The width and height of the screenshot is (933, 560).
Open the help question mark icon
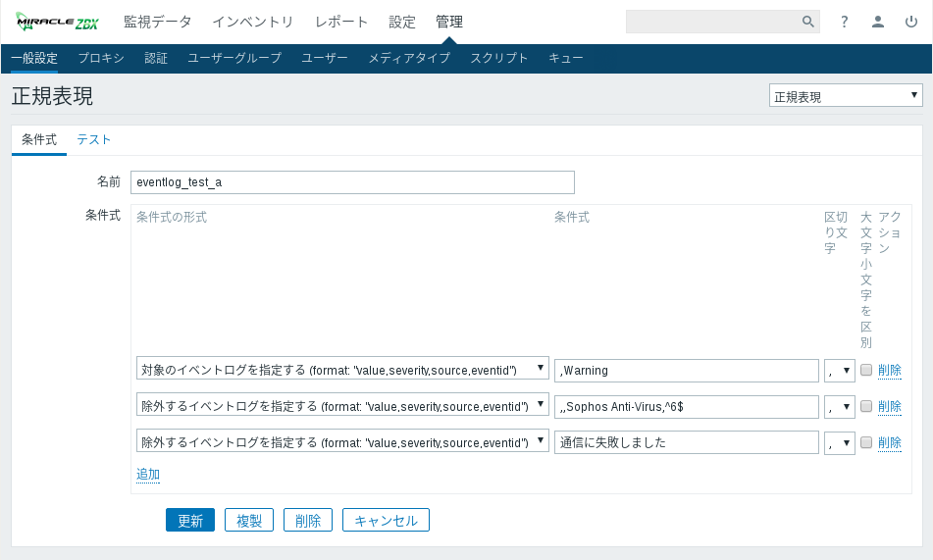pyautogui.click(x=844, y=22)
